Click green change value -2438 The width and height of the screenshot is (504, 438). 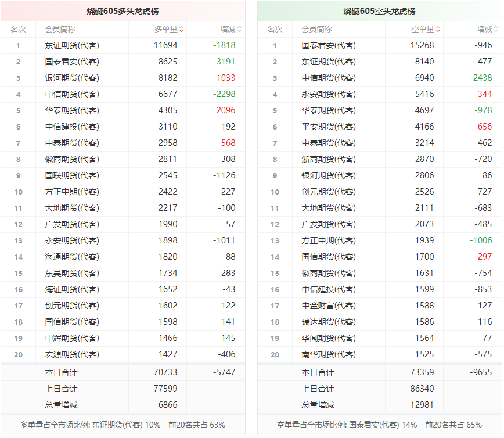pyautogui.click(x=481, y=78)
